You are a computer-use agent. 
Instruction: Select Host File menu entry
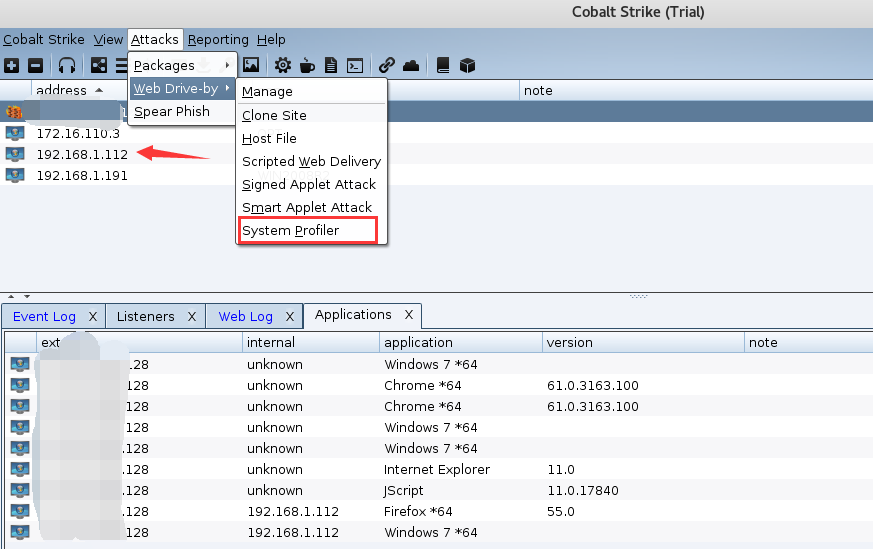312,138
